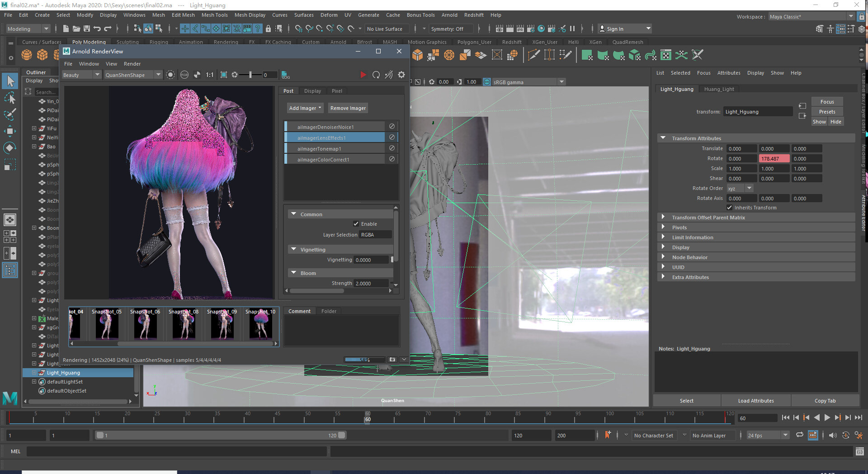Open the Mesh Tools menu
The width and height of the screenshot is (868, 474).
coord(214,15)
